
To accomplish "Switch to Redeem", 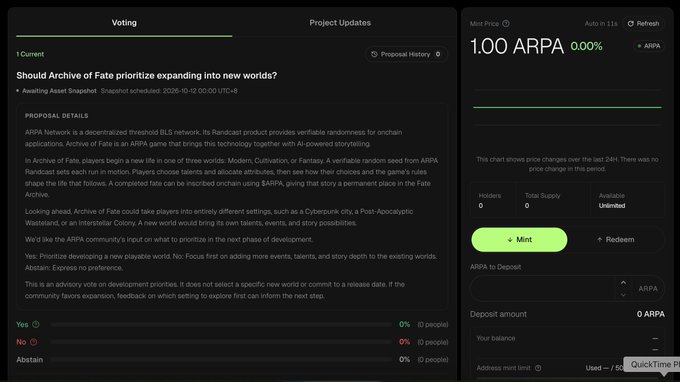I will pyautogui.click(x=615, y=239).
